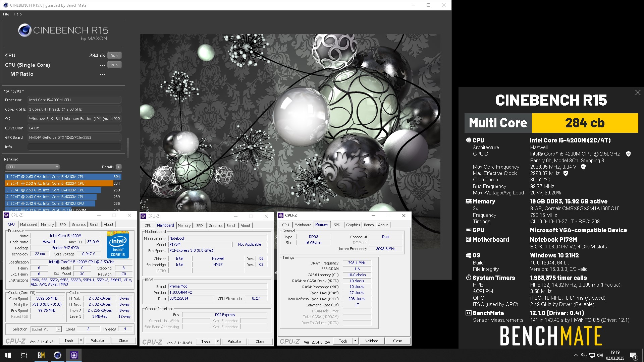Click Validate in left CPU-Z window
644x362 pixels.
pyautogui.click(x=97, y=341)
